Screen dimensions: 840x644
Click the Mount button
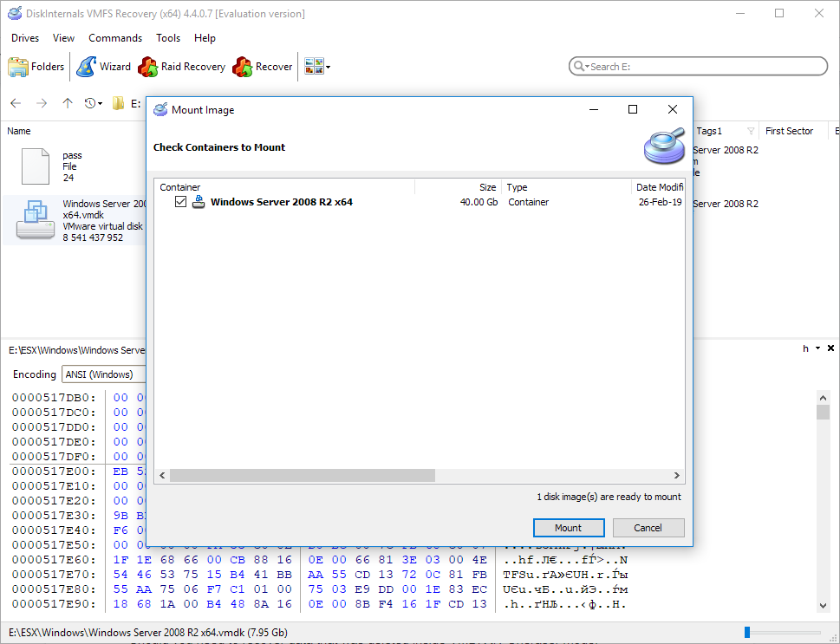coord(569,528)
